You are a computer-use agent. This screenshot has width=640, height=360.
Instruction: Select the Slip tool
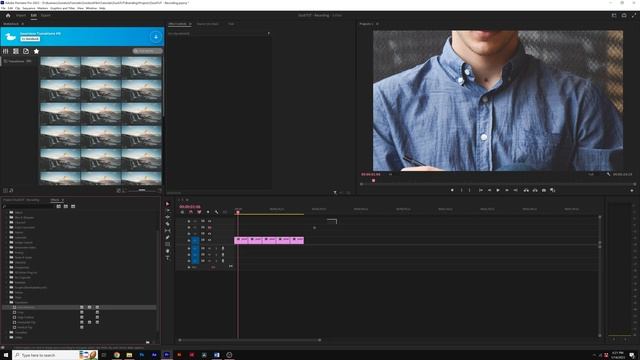pos(167,231)
